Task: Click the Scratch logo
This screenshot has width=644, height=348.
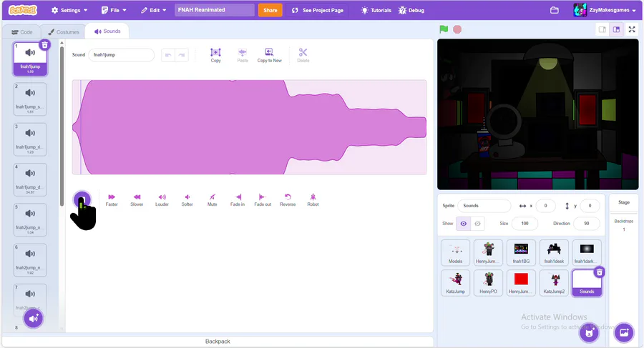Action: pyautogui.click(x=23, y=10)
